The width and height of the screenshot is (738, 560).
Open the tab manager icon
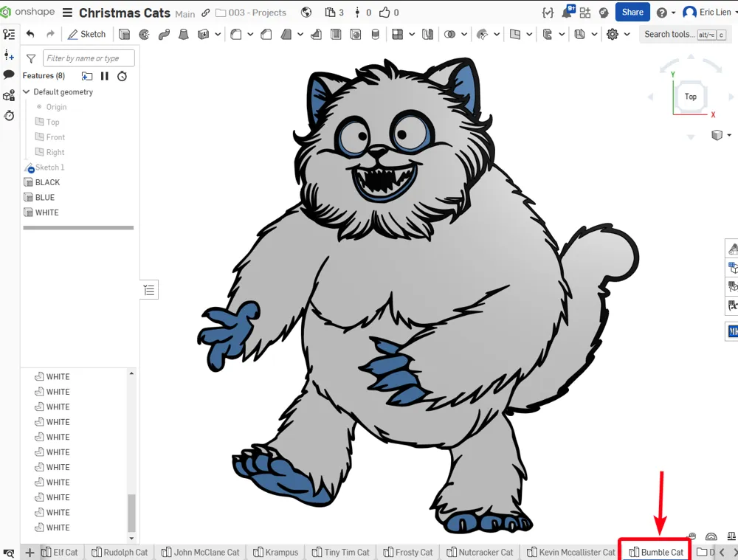tap(9, 553)
